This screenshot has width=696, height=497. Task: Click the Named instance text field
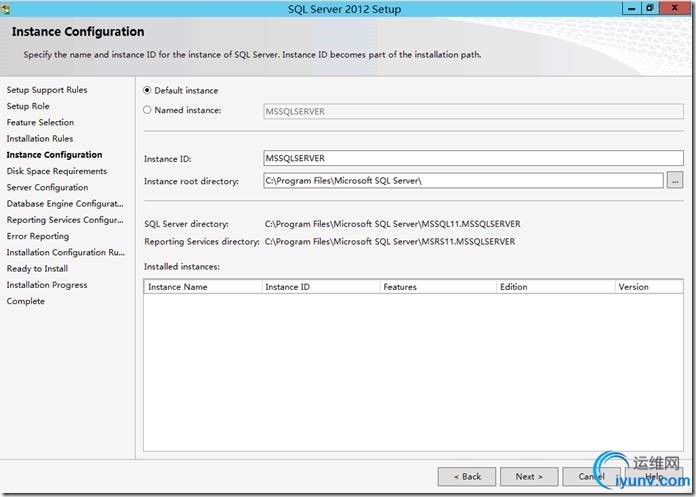pos(473,111)
